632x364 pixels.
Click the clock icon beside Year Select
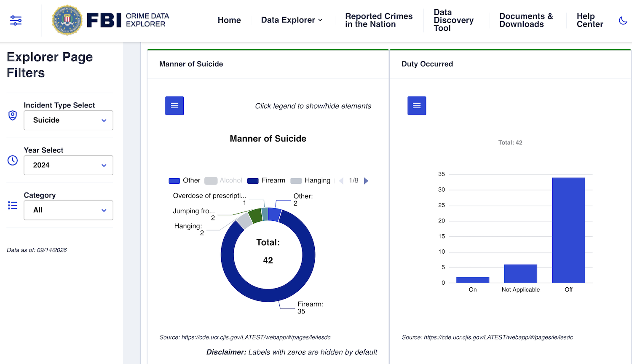pos(13,161)
